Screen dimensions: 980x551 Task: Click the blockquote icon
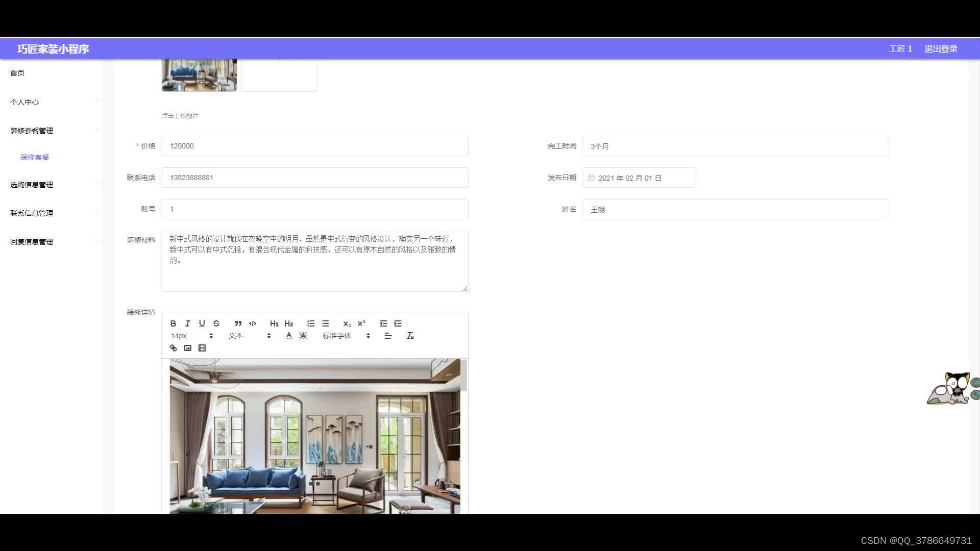238,323
